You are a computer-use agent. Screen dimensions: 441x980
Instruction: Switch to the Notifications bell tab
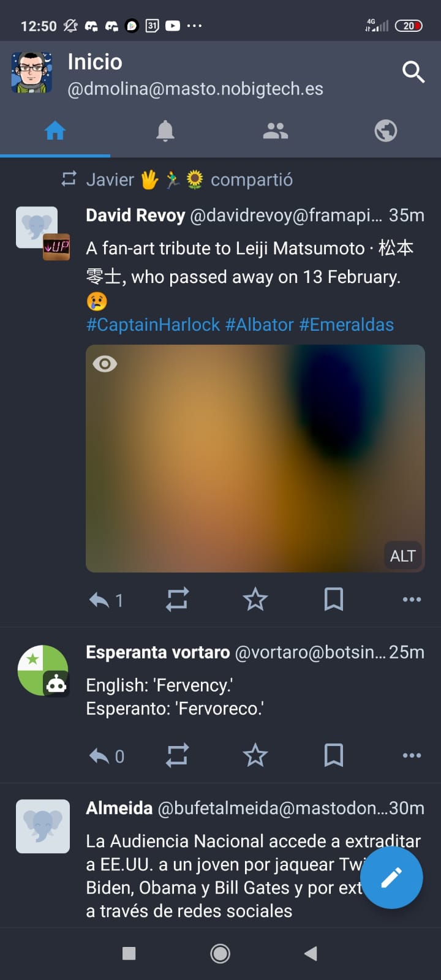(x=165, y=130)
